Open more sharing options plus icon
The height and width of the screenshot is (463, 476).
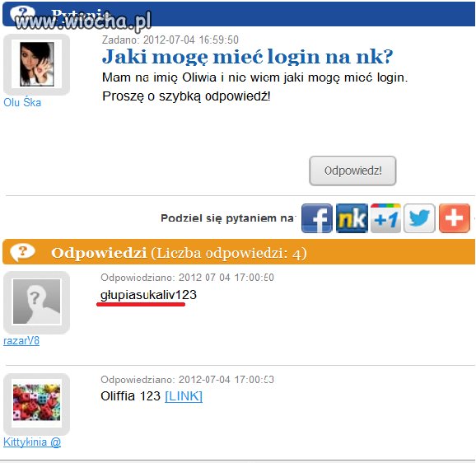coord(454,218)
